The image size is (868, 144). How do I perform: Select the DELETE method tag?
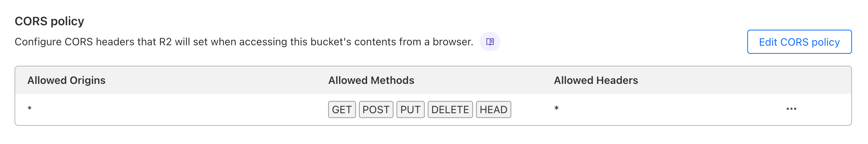click(450, 109)
